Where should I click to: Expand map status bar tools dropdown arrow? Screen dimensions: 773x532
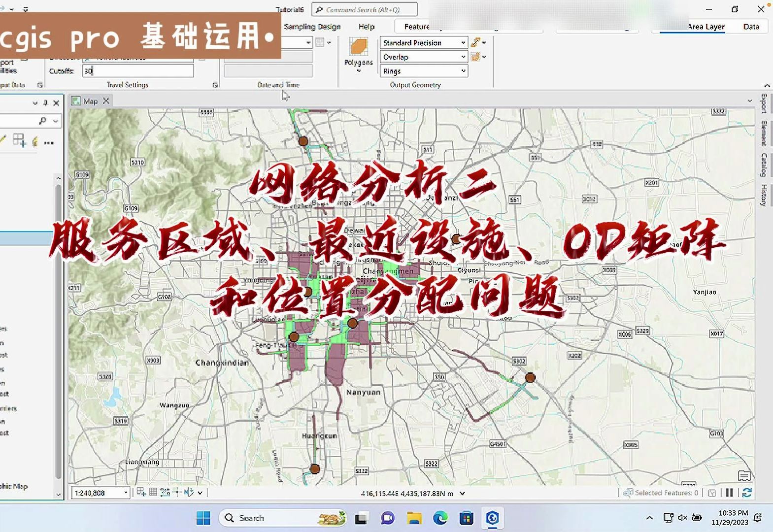pos(200,493)
